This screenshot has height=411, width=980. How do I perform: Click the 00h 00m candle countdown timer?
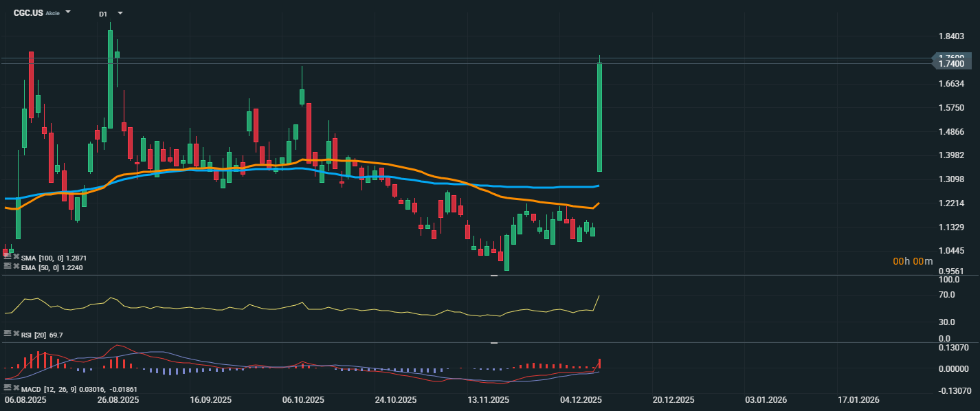click(913, 261)
